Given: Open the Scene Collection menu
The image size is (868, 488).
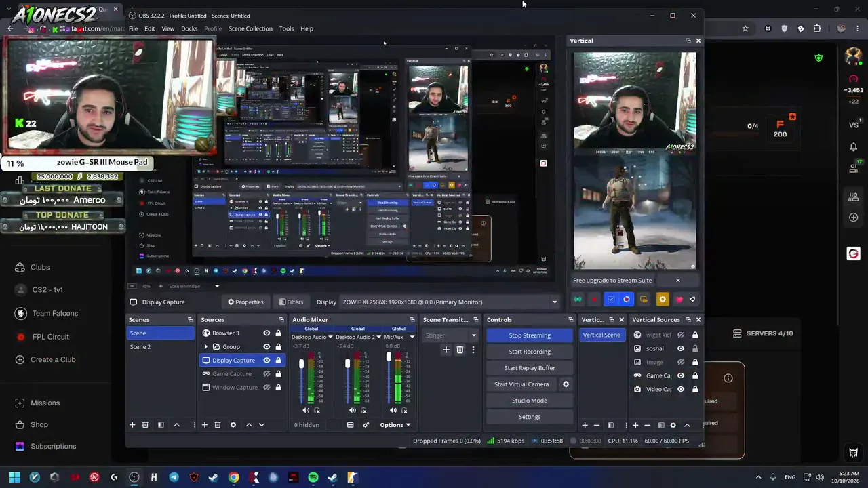Looking at the screenshot, I should coord(250,28).
